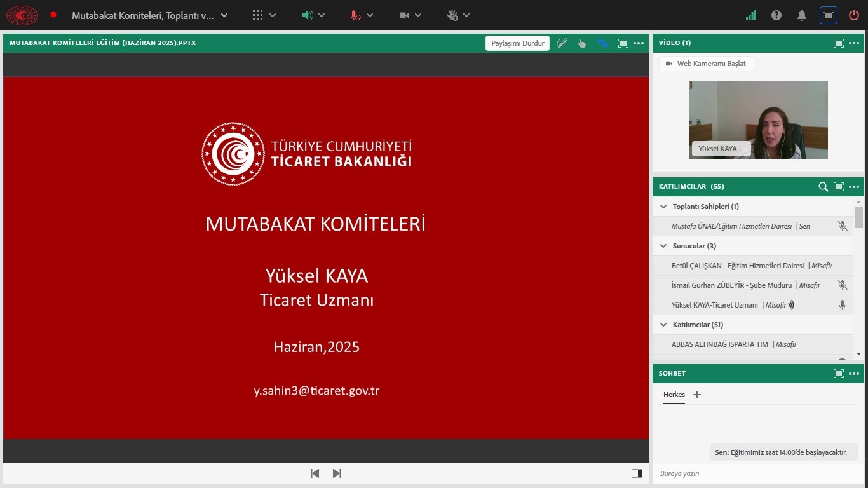The image size is (868, 488).
Task: Expand the camera options dropdown arrow
Action: [x=418, y=15]
